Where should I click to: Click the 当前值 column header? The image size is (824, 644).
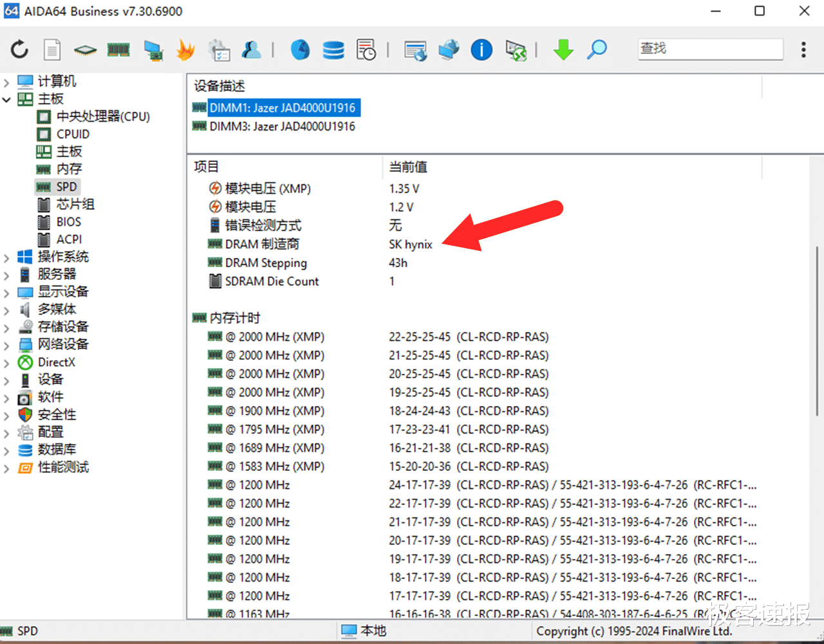(408, 167)
